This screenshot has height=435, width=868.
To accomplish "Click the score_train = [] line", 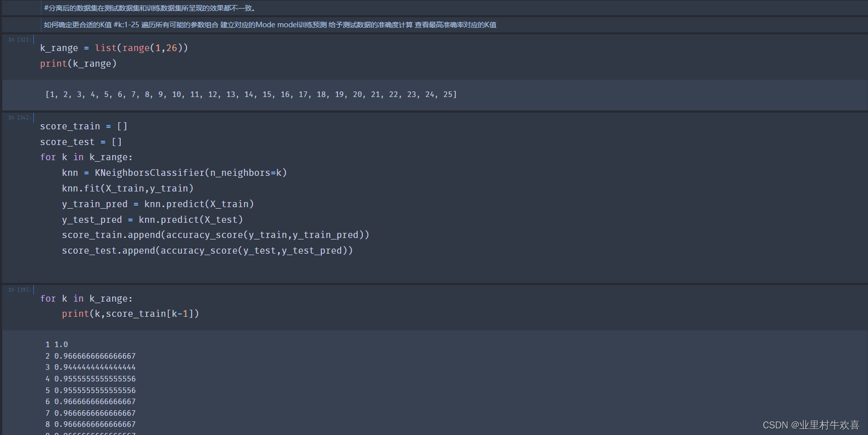I will coord(83,126).
